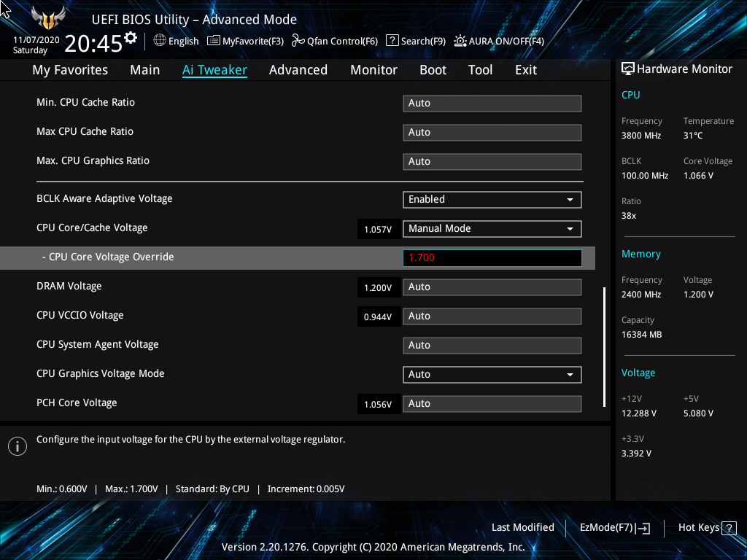Click the +3.3V 3.392 V reading

[636, 454]
